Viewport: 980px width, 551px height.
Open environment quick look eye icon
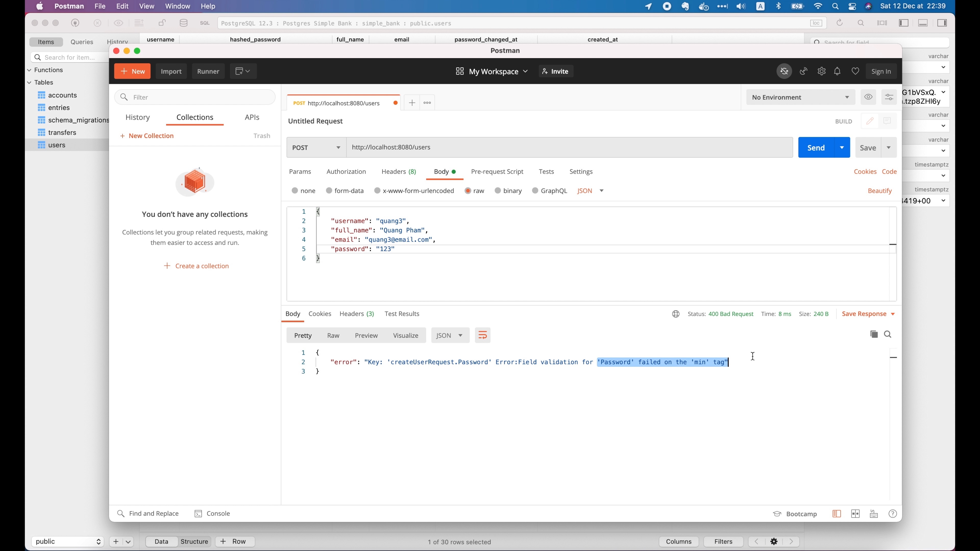(x=868, y=97)
